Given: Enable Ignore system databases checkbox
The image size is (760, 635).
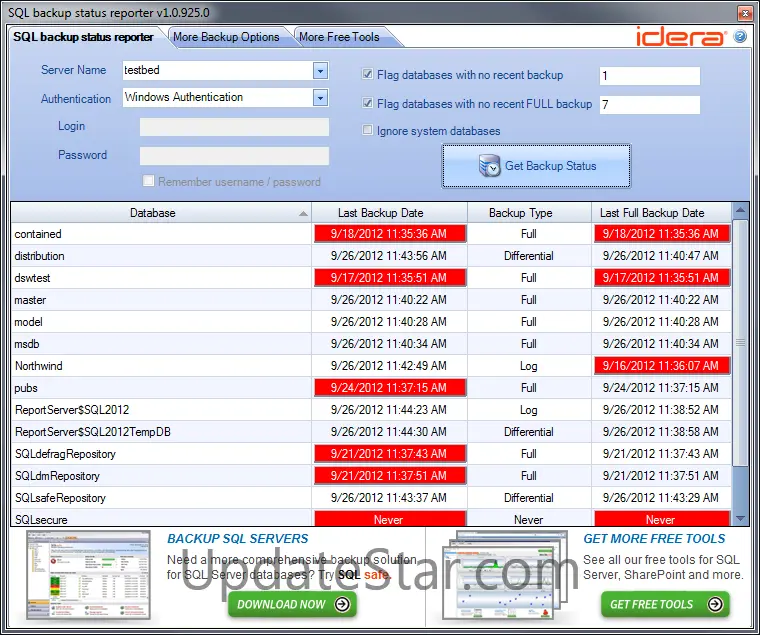Looking at the screenshot, I should (x=367, y=130).
